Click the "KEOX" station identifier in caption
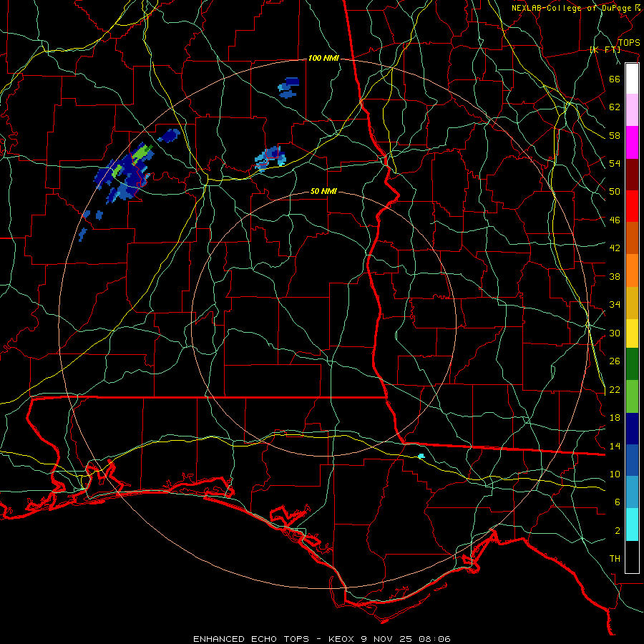The height and width of the screenshot is (644, 644). (343, 639)
